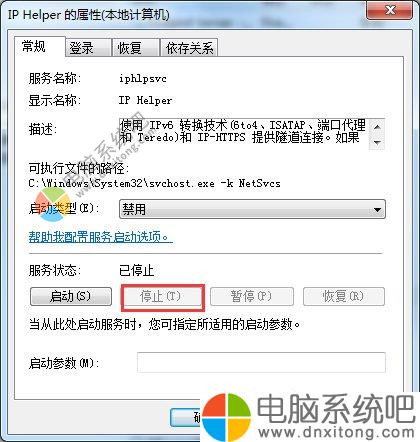420x442 pixels.
Task: Click the highlighted 停止(T) button
Action: 162,296
